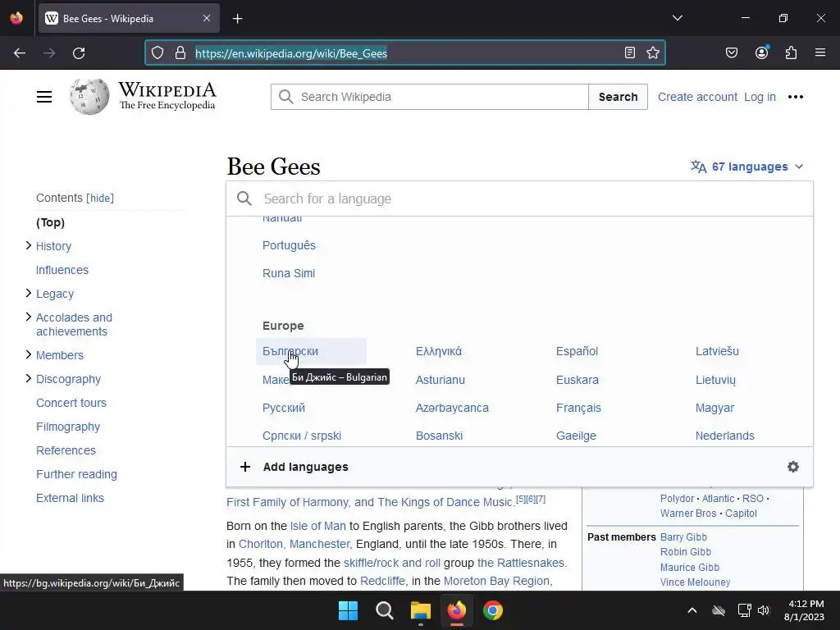Reload the page with the refresh icon
This screenshot has width=840, height=630.
click(79, 53)
